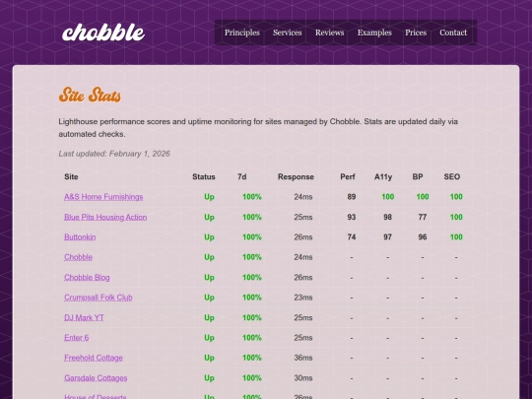The height and width of the screenshot is (399, 532).
Task: Click the BP score 77 for Blue Pits
Action: coord(423,217)
